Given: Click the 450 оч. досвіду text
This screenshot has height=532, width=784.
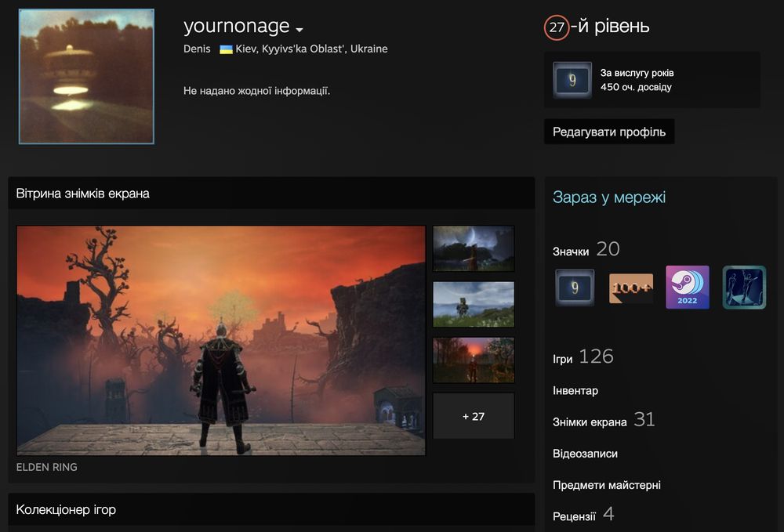Looking at the screenshot, I should (x=636, y=87).
